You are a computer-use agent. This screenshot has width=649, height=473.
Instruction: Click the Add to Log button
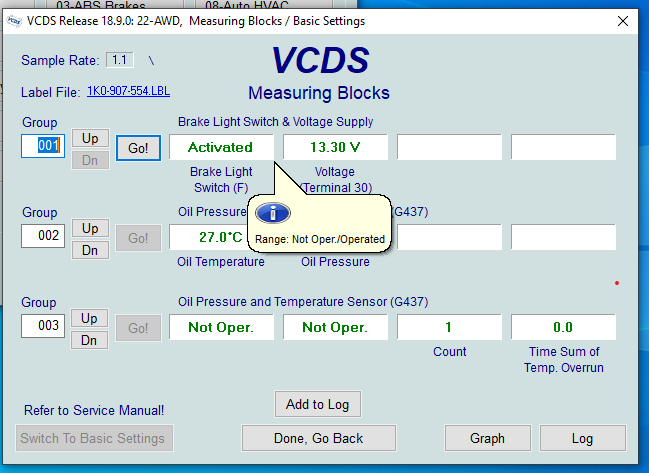click(x=318, y=404)
